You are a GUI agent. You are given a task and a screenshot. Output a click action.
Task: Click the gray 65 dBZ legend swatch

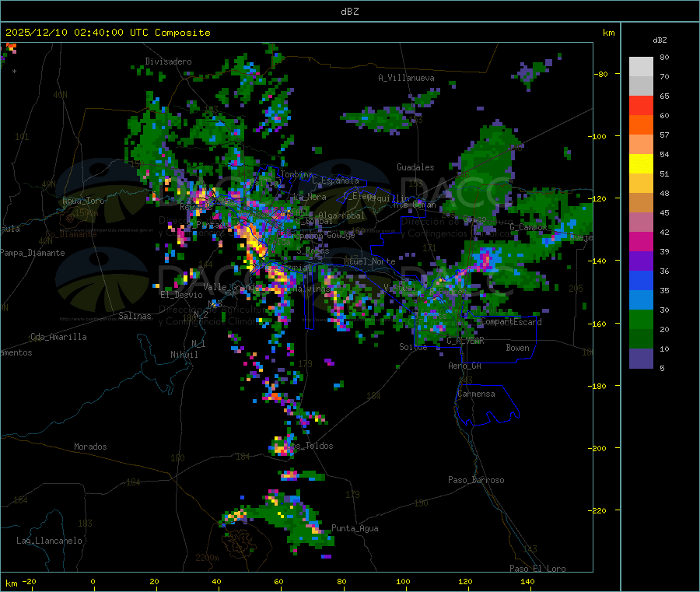pos(641,86)
